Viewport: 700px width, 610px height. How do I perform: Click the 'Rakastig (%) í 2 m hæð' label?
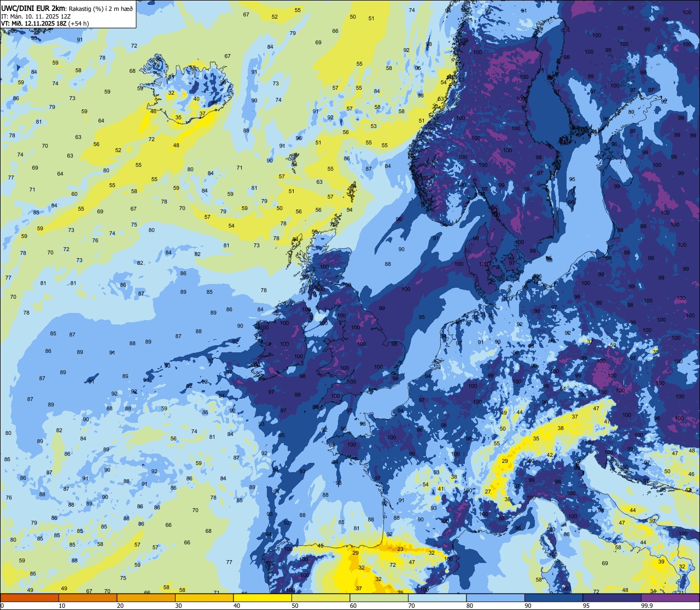[x=101, y=9]
